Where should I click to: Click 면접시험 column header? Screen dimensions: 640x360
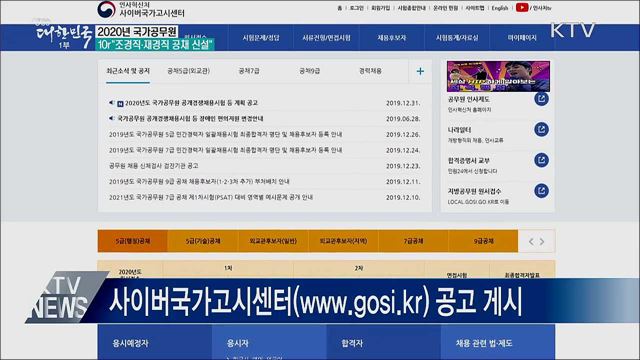[x=457, y=275]
